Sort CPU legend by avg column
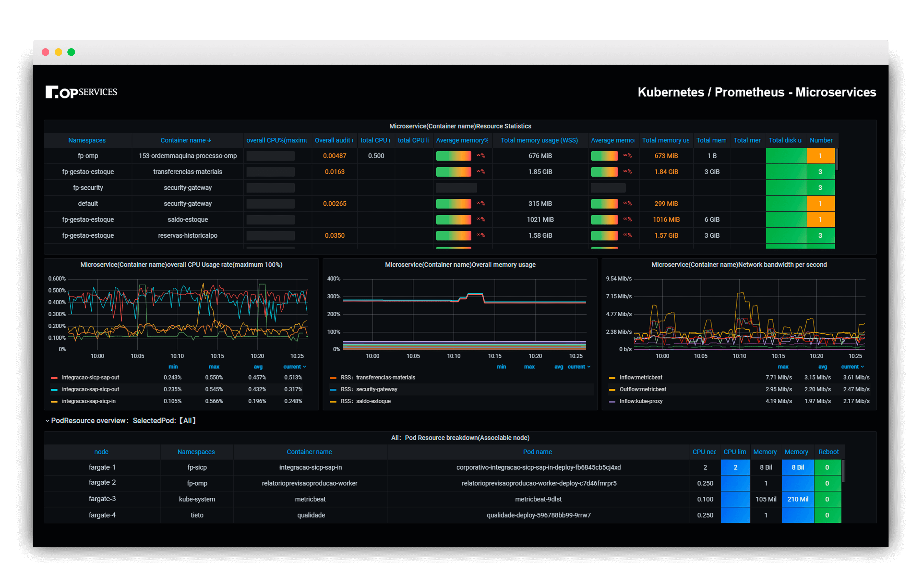 258,367
